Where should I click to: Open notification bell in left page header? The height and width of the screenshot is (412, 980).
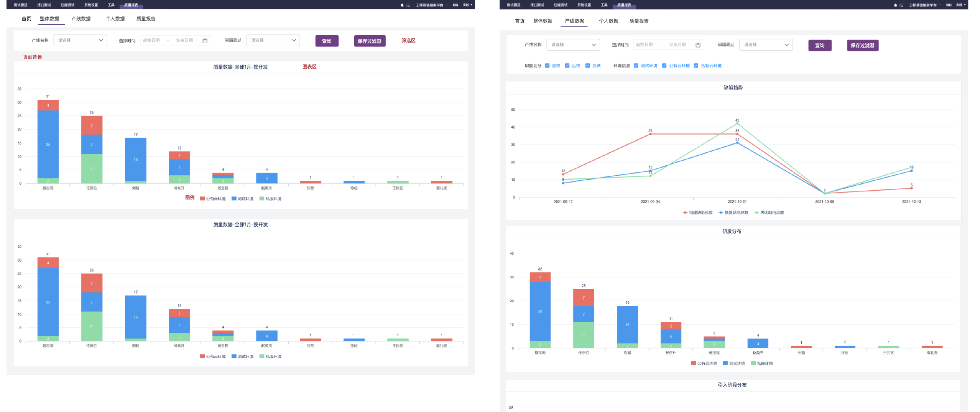click(x=402, y=5)
